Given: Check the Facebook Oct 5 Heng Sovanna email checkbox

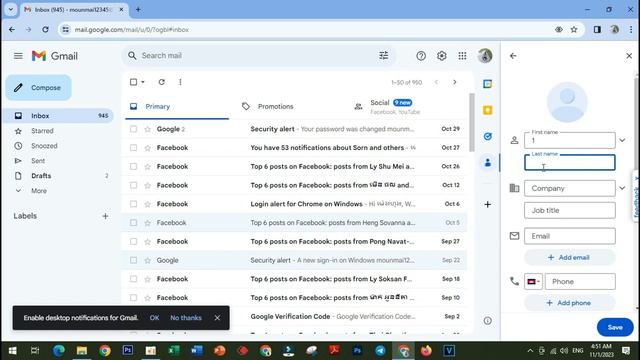Looking at the screenshot, I should (133, 223).
